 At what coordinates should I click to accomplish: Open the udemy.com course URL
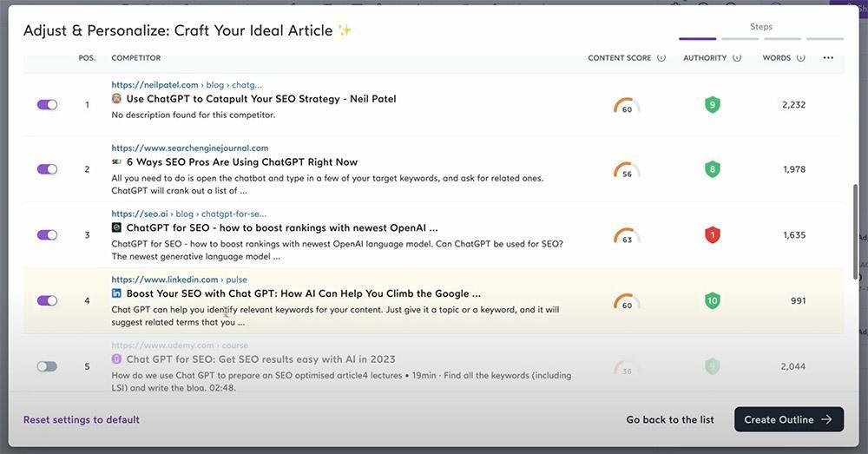coord(180,345)
